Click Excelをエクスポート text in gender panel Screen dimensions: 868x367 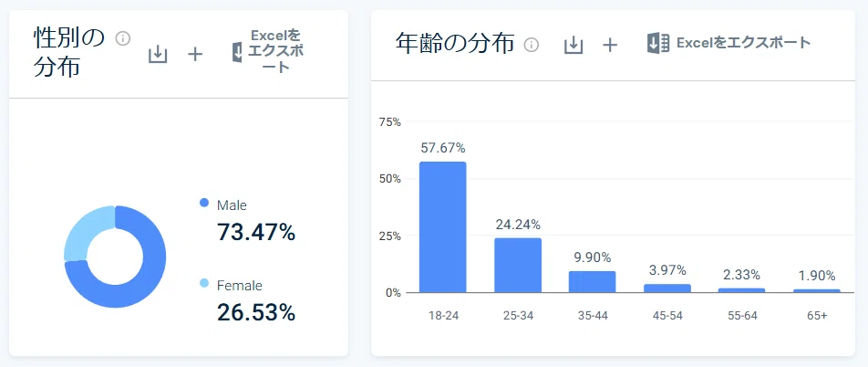[x=275, y=51]
